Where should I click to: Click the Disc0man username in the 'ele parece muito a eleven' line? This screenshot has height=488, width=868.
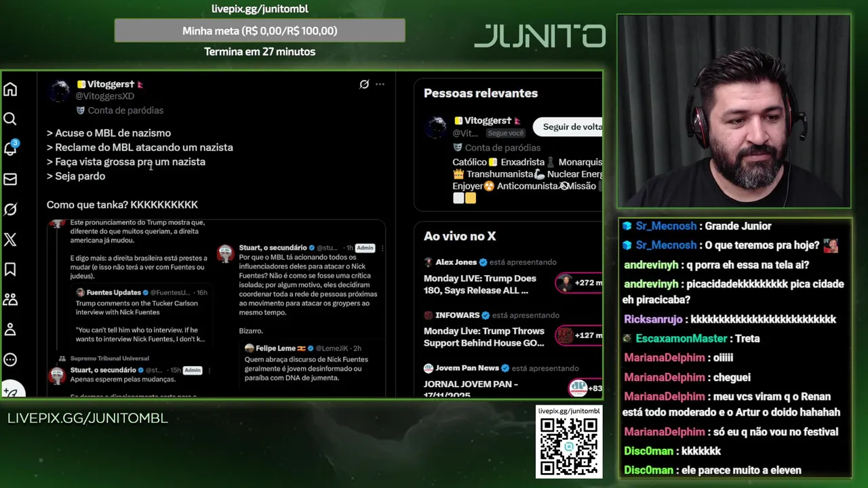pos(648,470)
